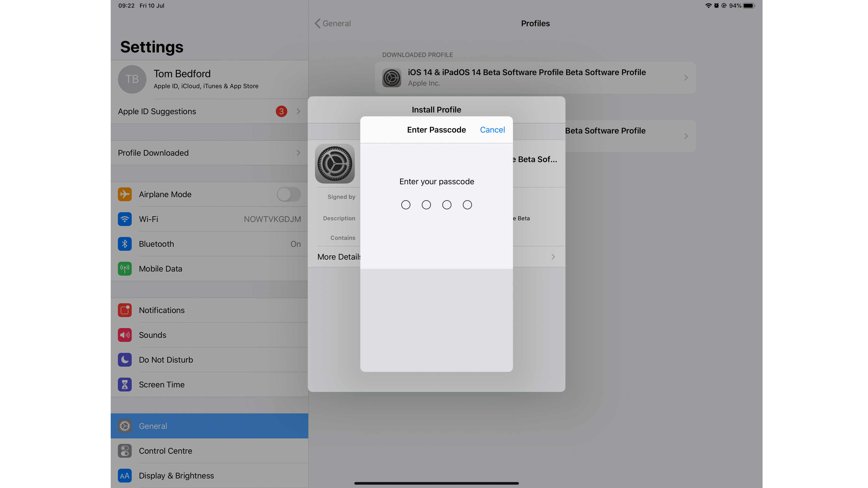The width and height of the screenshot is (868, 488).
Task: Open Apple ID Suggestions
Action: pyautogui.click(x=209, y=111)
